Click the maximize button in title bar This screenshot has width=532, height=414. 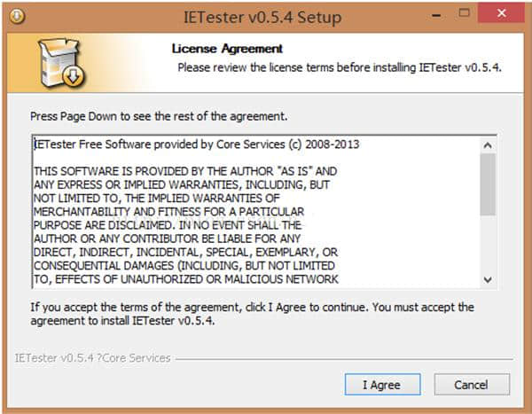(461, 12)
